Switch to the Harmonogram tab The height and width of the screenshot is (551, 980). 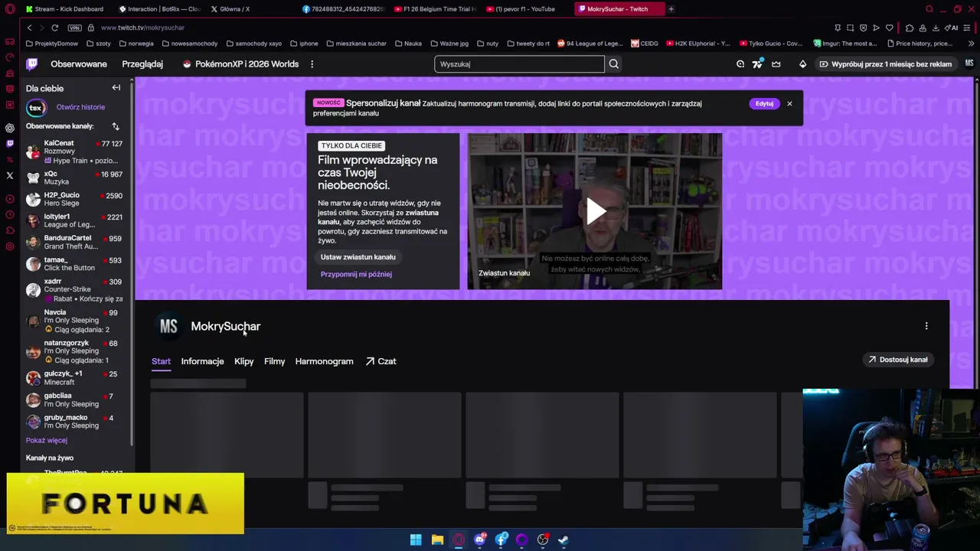click(x=325, y=361)
